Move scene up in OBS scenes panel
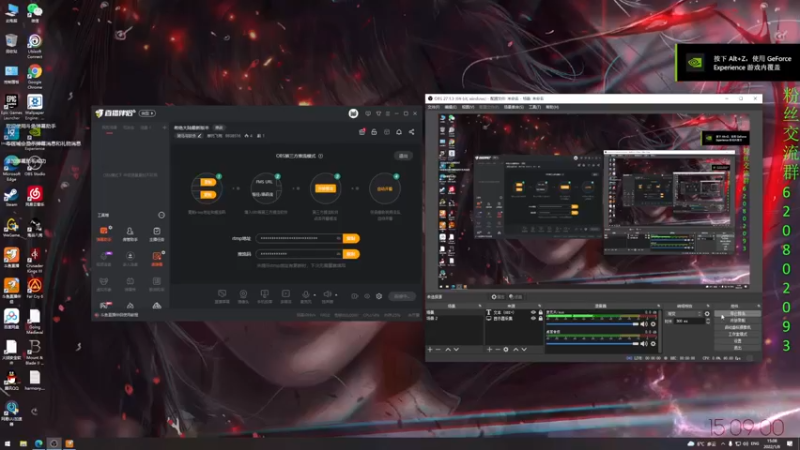Screen dimensions: 800x450 click(448, 349)
